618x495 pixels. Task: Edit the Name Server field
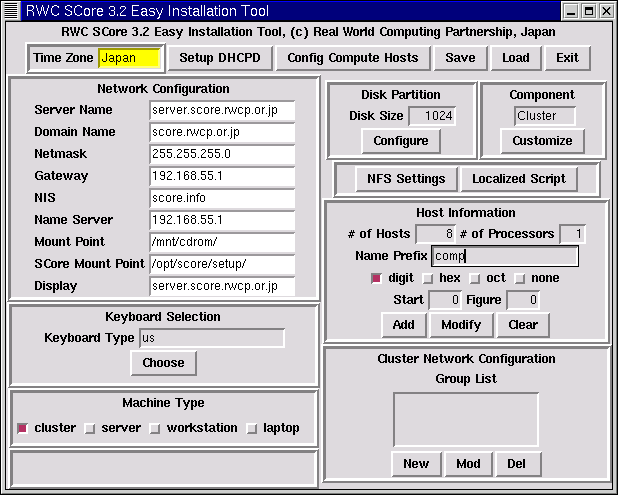pos(222,220)
